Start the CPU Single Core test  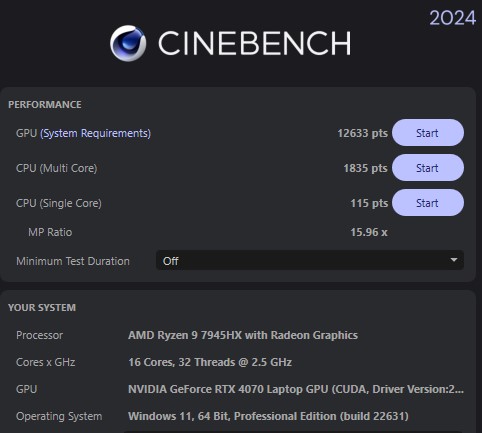(x=428, y=203)
